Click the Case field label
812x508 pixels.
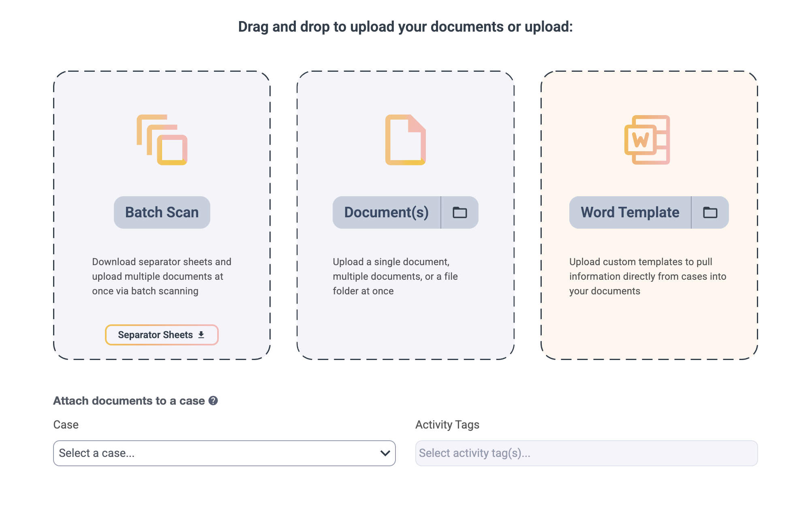[66, 424]
